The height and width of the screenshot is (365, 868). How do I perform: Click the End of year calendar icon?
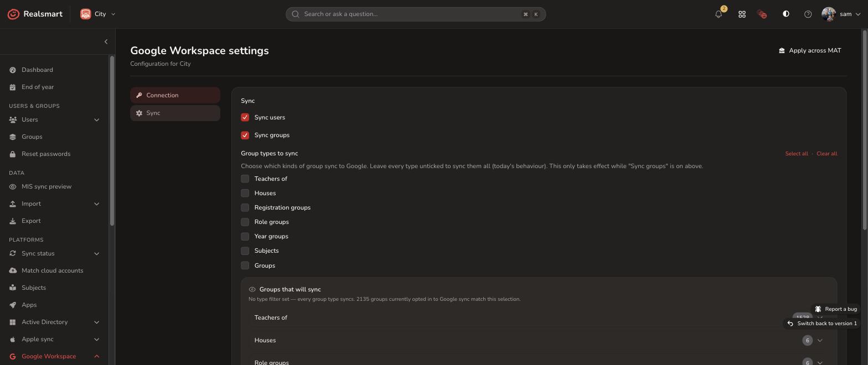tap(13, 87)
